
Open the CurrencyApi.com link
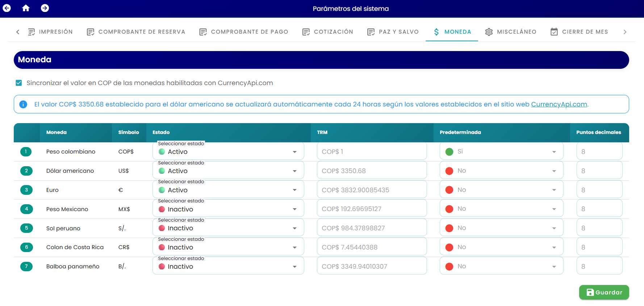[x=559, y=104]
